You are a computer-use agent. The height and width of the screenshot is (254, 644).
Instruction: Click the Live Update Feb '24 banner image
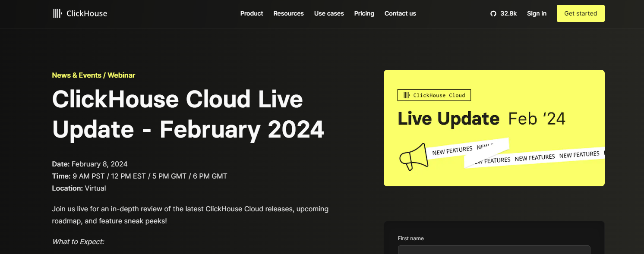[494, 128]
